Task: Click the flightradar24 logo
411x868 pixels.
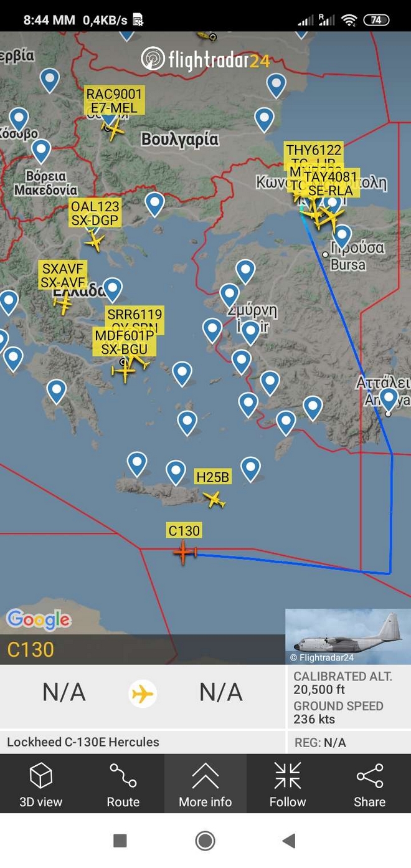Action: click(x=205, y=59)
